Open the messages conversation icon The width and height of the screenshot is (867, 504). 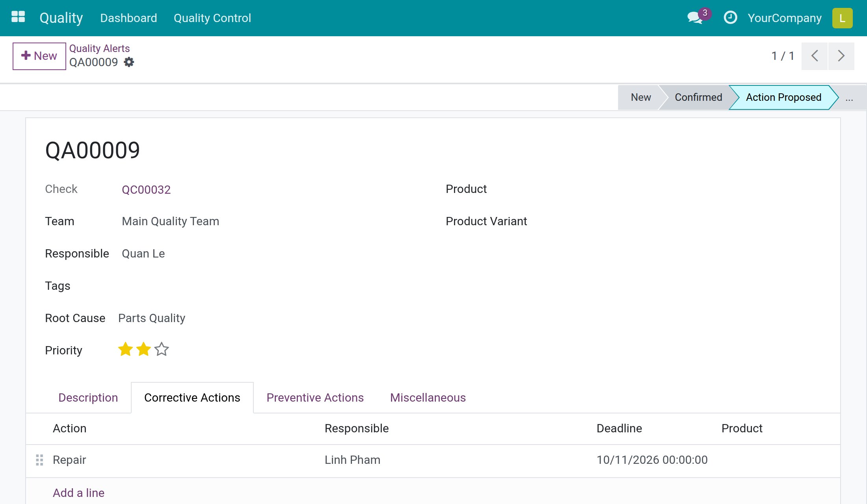pos(695,18)
